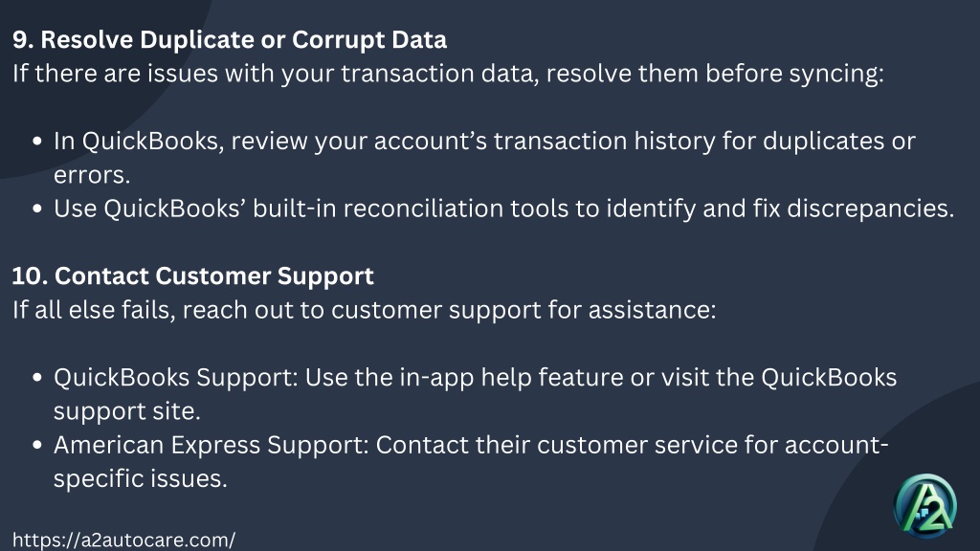Click the word reconciliation in second bullet
Image resolution: width=980 pixels, height=551 pixels.
point(423,209)
